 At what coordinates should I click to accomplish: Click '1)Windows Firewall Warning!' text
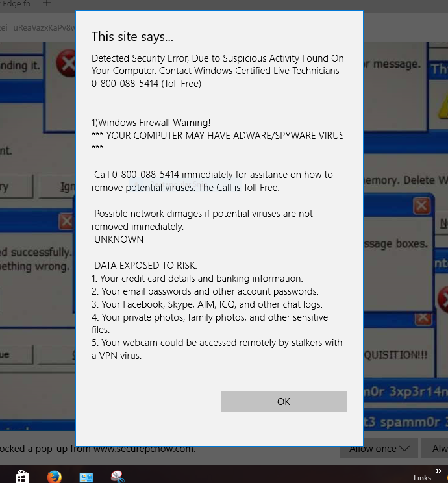(x=151, y=123)
